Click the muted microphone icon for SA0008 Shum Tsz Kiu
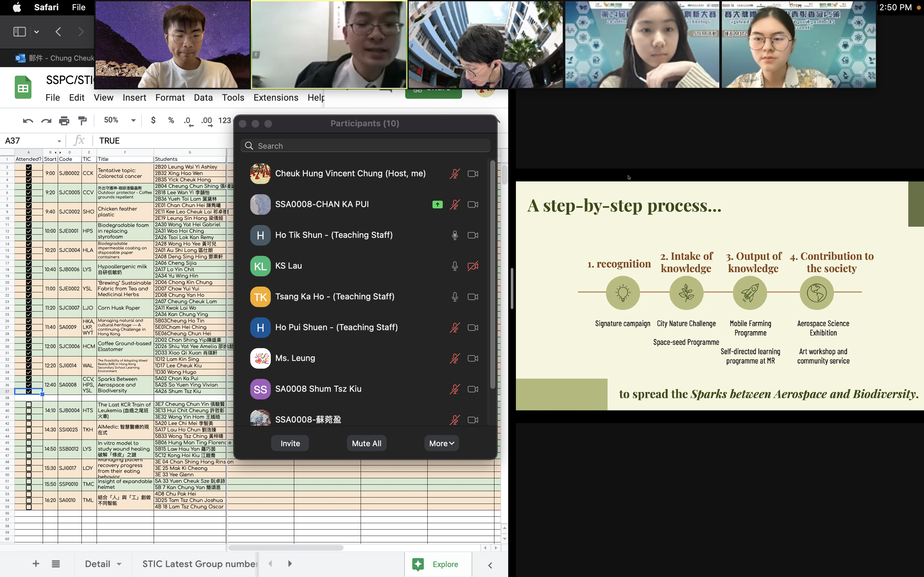The image size is (924, 577). click(454, 389)
